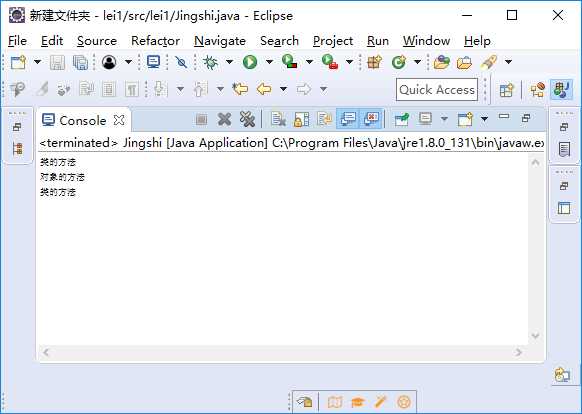Click Remove All Terminated Launches icon
This screenshot has height=414, width=582.
tap(247, 119)
